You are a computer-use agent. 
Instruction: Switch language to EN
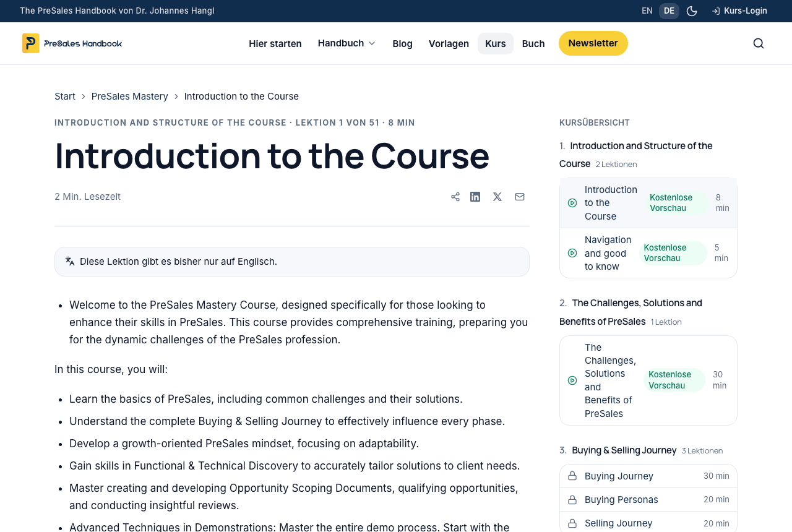point(647,11)
